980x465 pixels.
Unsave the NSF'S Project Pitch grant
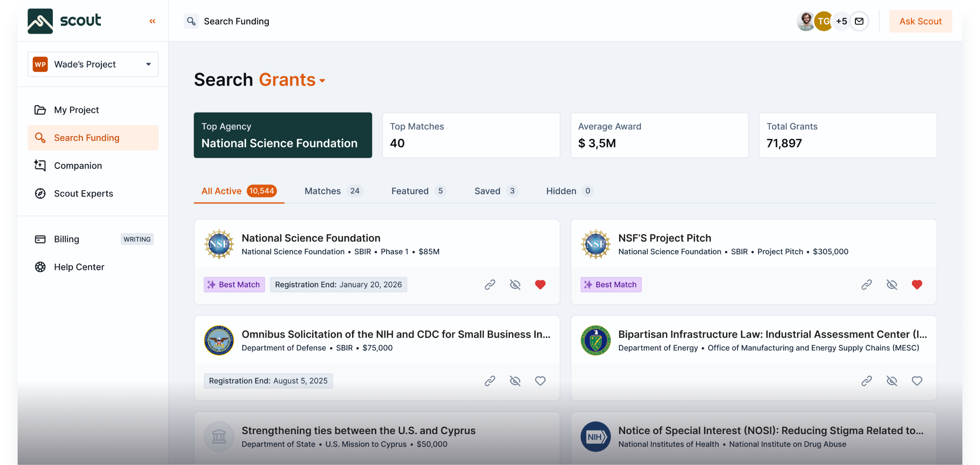pyautogui.click(x=917, y=285)
